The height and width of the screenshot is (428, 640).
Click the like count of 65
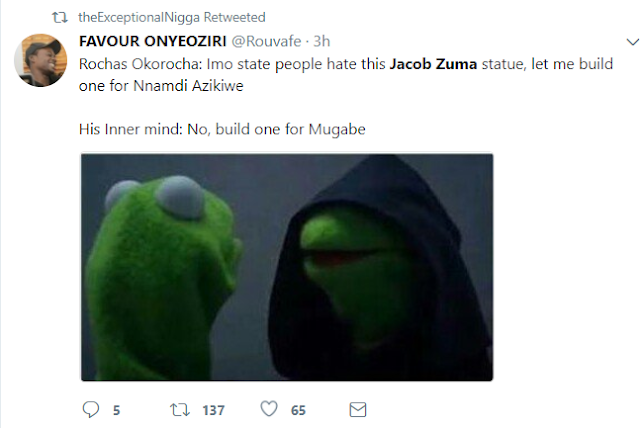[x=298, y=410]
